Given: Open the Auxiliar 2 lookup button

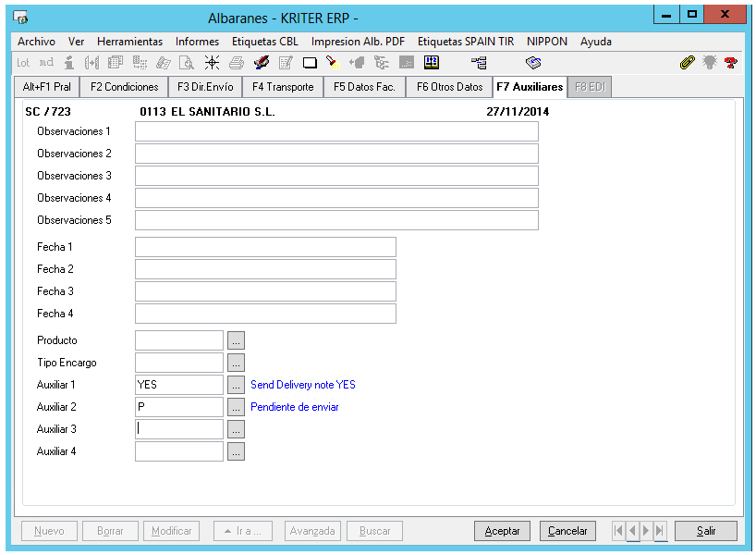Looking at the screenshot, I should 236,407.
